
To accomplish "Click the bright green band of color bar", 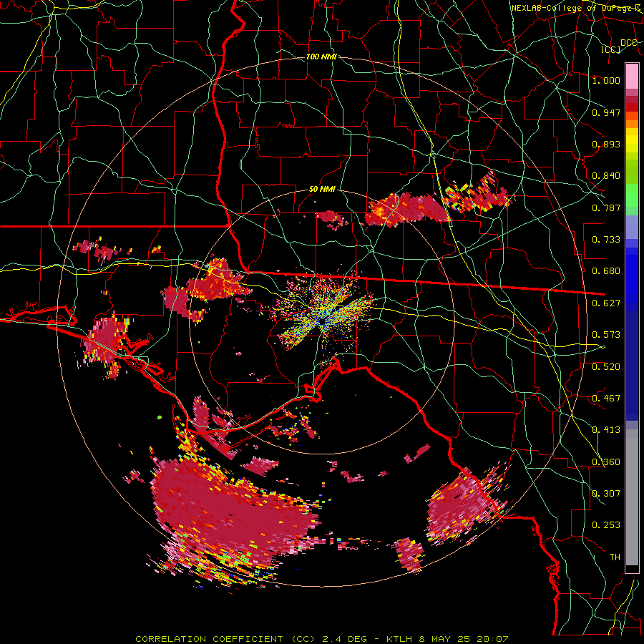I will [632, 195].
